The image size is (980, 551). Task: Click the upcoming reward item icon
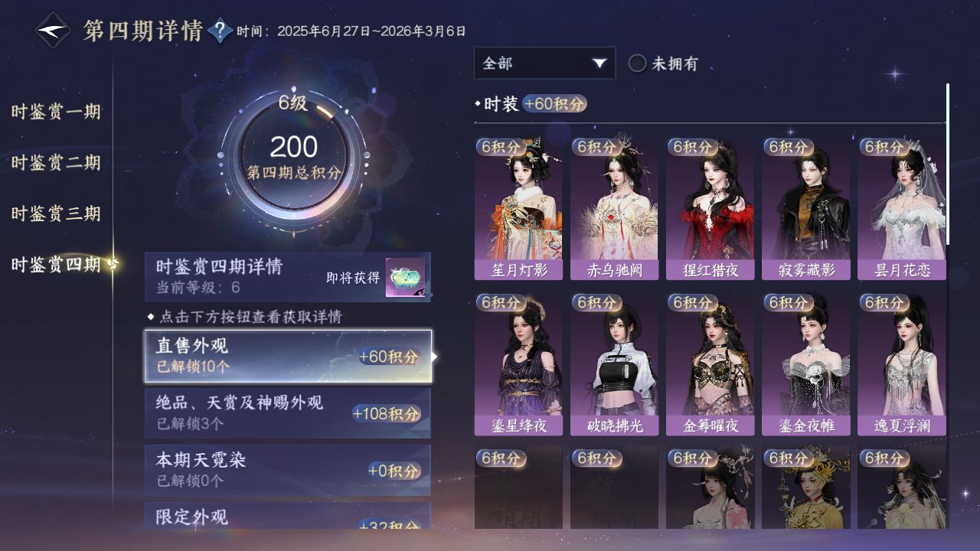[x=405, y=278]
